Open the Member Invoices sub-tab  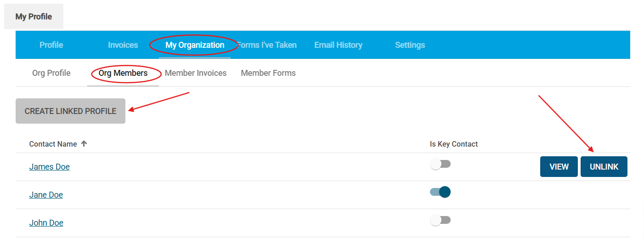(196, 73)
